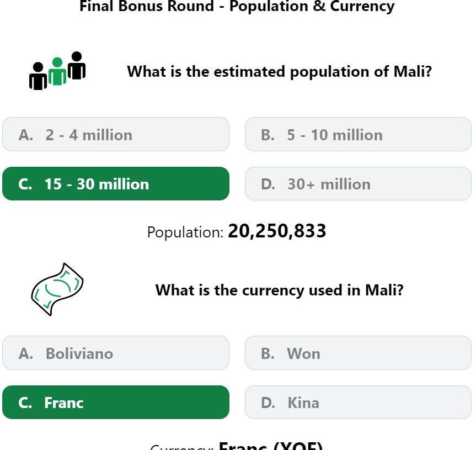Click the currency used in Mali question

[279, 290]
